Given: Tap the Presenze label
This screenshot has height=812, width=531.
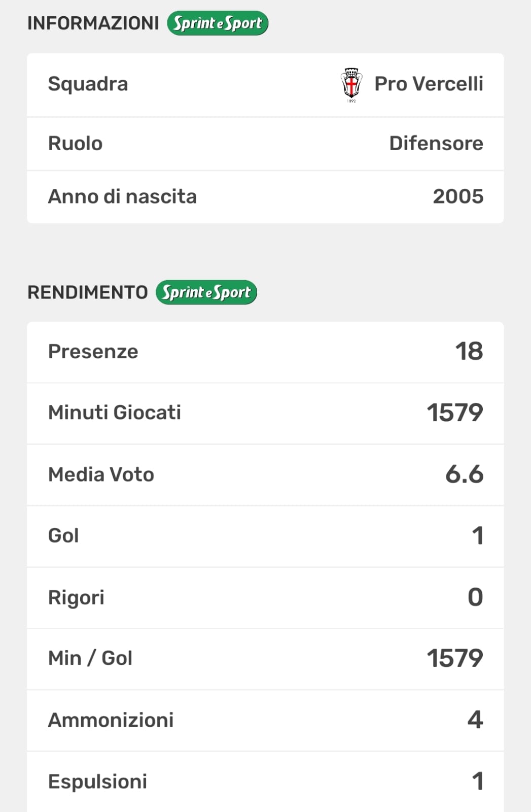Looking at the screenshot, I should (x=93, y=352).
